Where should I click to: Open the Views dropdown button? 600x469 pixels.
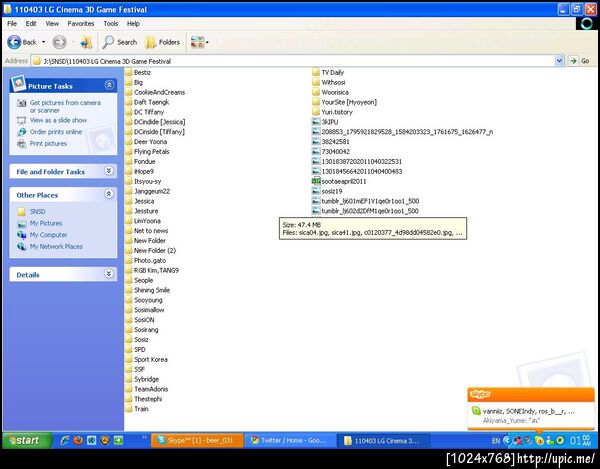199,42
